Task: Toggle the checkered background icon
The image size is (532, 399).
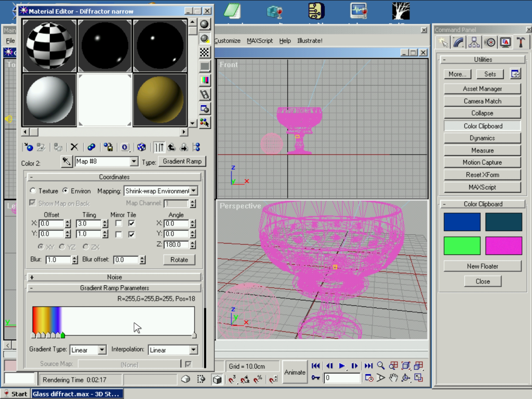Action: [x=204, y=52]
